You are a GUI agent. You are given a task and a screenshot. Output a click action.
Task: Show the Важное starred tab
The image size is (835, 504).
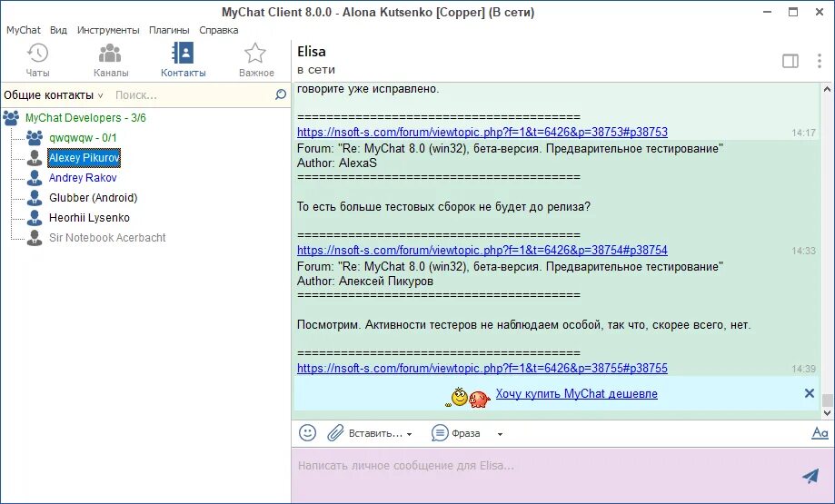pyautogui.click(x=256, y=60)
